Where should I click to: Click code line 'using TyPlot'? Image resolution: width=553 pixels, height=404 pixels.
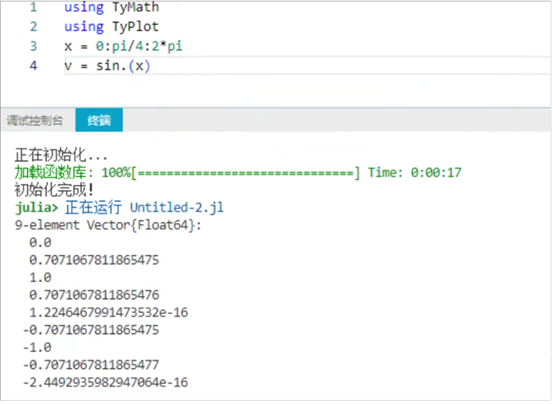point(111,26)
